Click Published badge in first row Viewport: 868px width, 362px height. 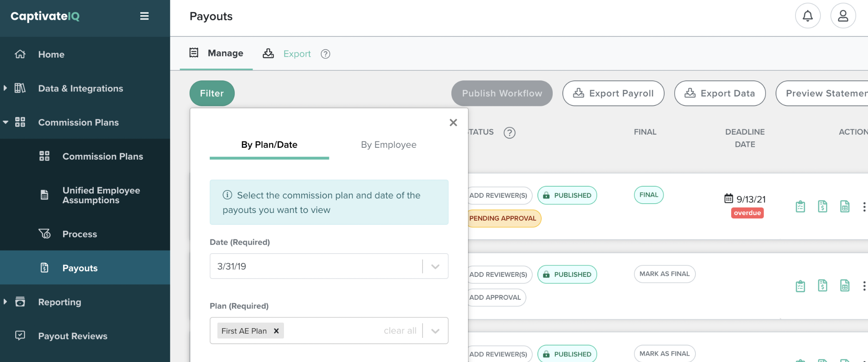point(567,195)
